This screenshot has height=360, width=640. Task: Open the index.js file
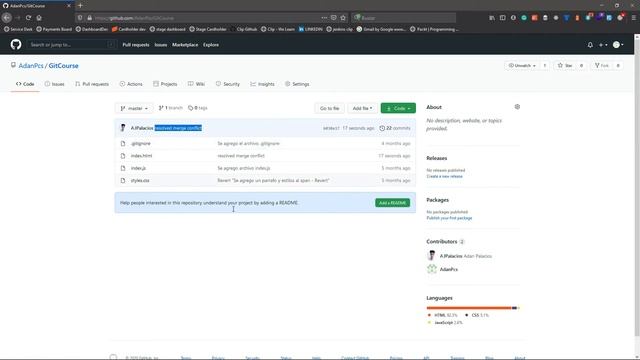point(138,168)
